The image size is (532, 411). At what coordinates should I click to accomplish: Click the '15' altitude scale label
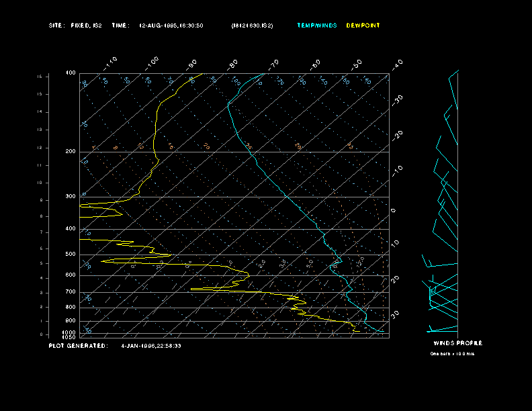coord(40,94)
